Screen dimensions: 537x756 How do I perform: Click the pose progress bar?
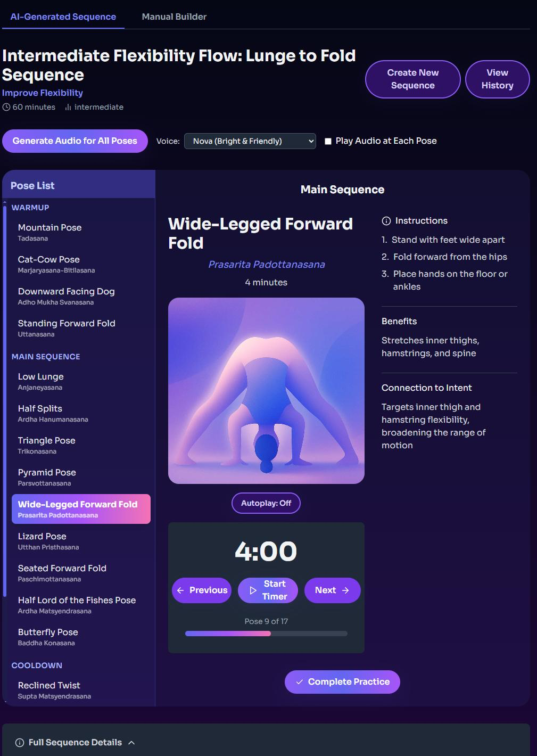click(266, 634)
